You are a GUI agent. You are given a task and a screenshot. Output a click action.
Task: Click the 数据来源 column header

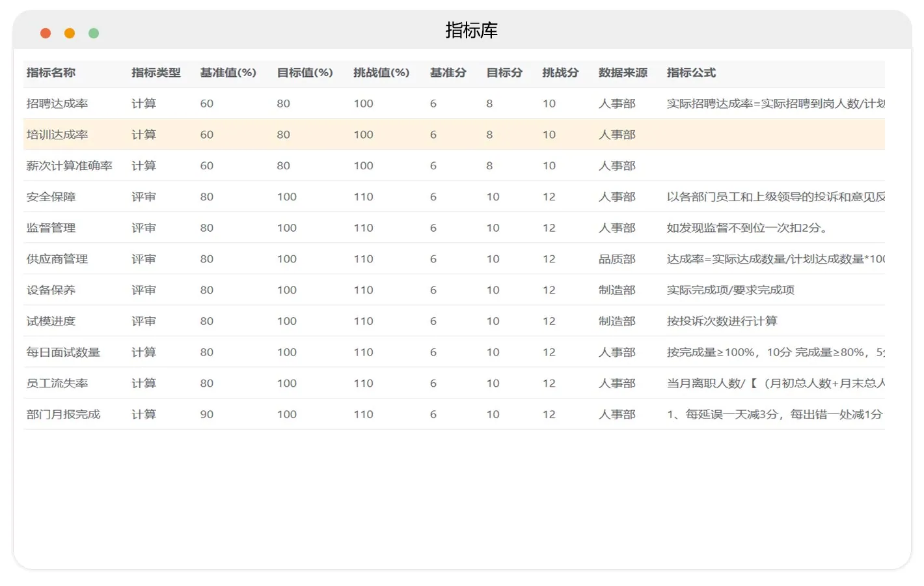click(x=623, y=73)
